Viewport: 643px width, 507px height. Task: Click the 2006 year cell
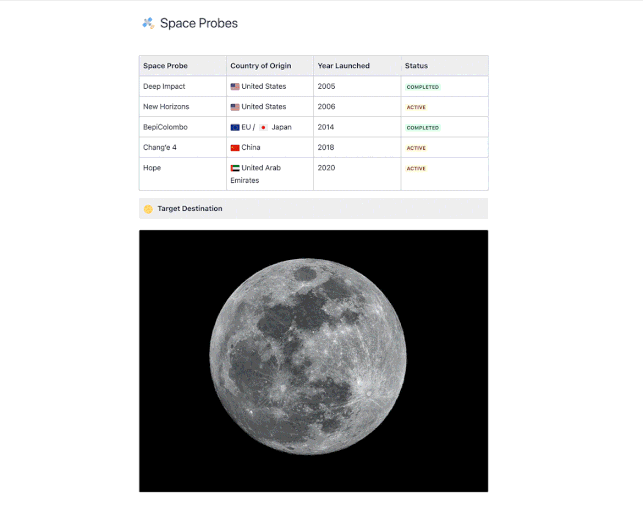click(357, 107)
